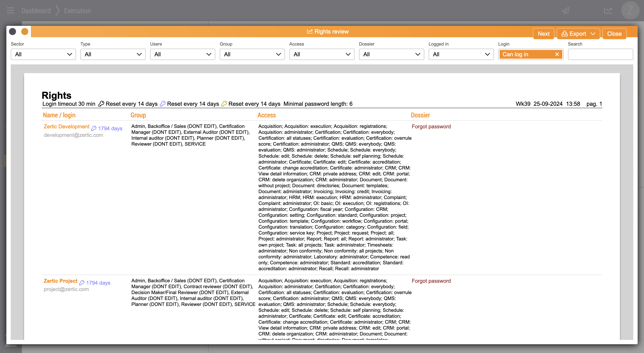644x353 pixels.
Task: Click key icon next to Zertic Development
Action: click(94, 129)
